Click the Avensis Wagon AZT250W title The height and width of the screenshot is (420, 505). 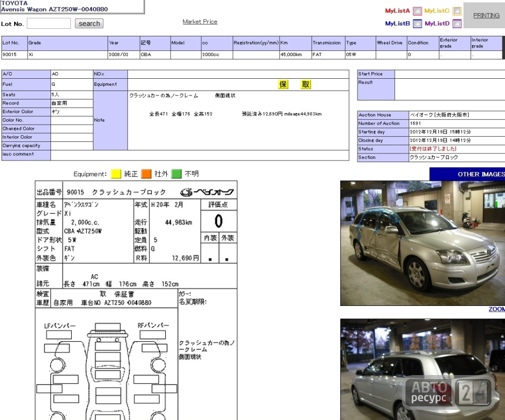point(55,9)
